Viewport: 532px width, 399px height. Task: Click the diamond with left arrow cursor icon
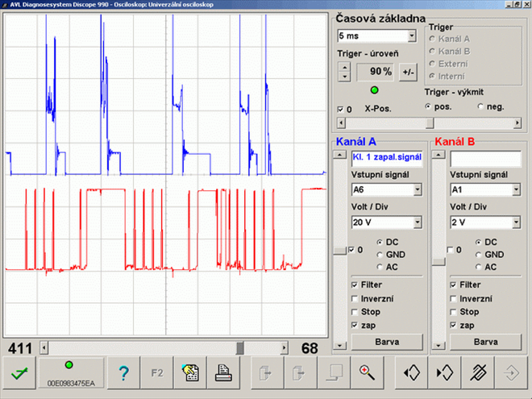411,373
